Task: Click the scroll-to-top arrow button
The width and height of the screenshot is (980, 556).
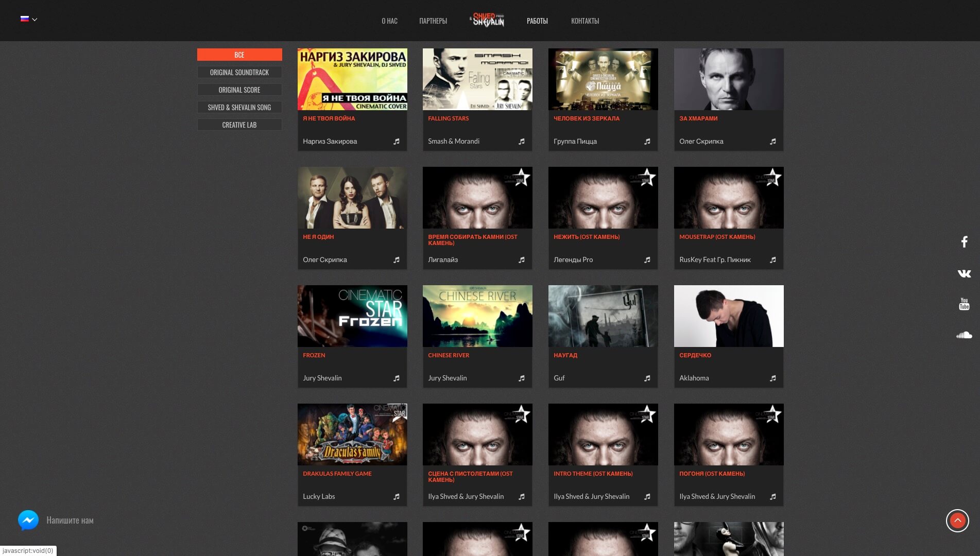Action: tap(957, 520)
